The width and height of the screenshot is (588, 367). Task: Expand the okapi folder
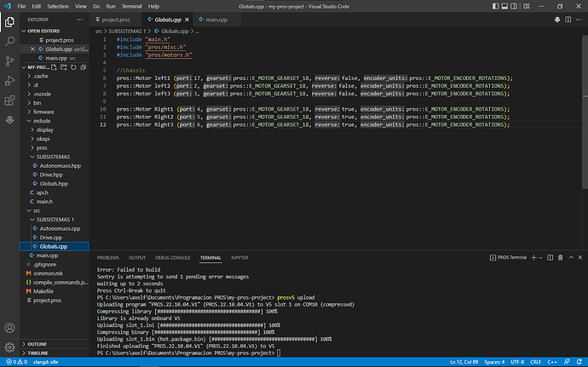click(43, 139)
